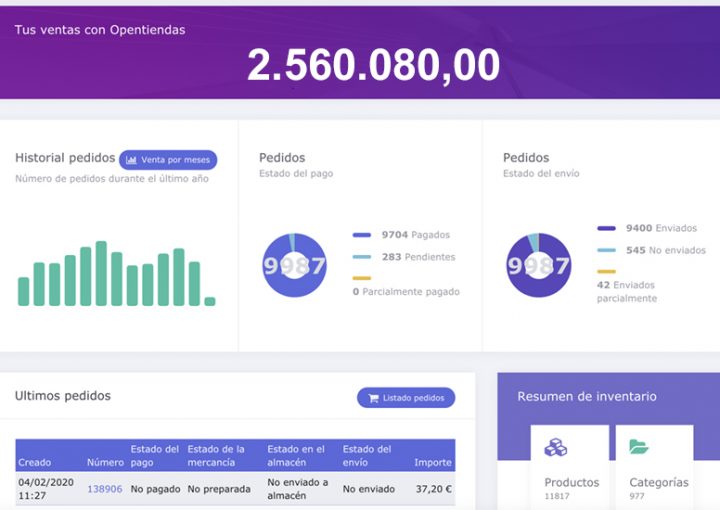Click the No enviado a almacén cell
Image resolution: width=720 pixels, height=510 pixels.
(298, 489)
